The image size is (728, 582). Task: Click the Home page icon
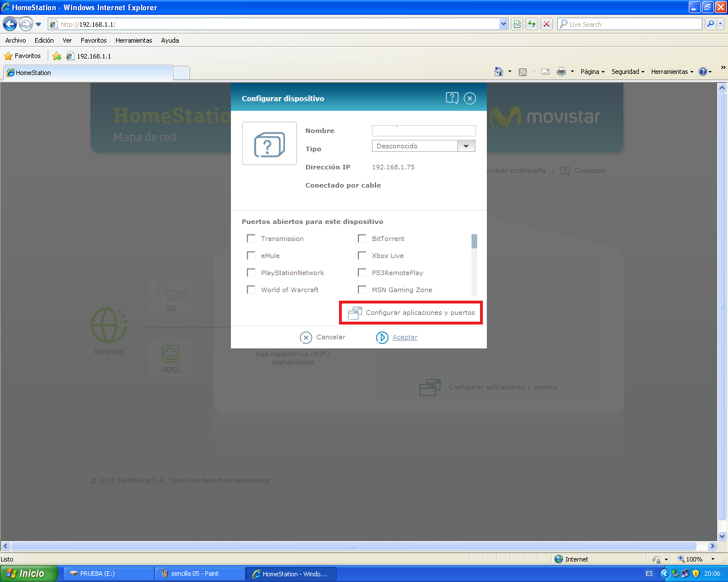point(499,72)
